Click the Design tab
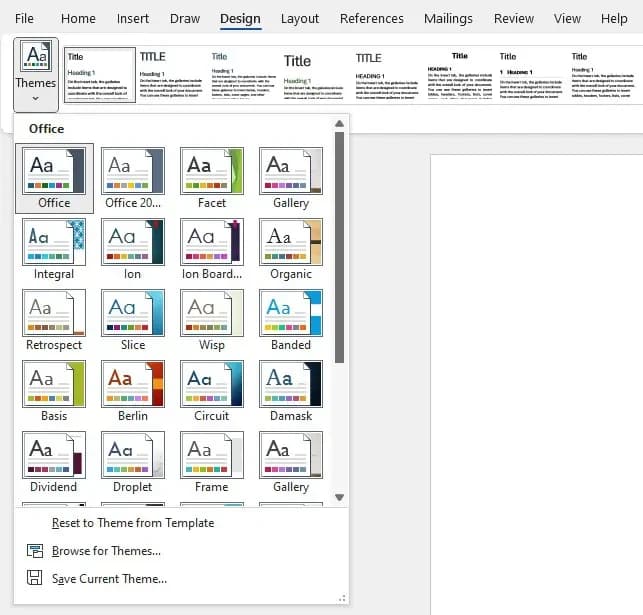The height and width of the screenshot is (615, 643). [240, 18]
